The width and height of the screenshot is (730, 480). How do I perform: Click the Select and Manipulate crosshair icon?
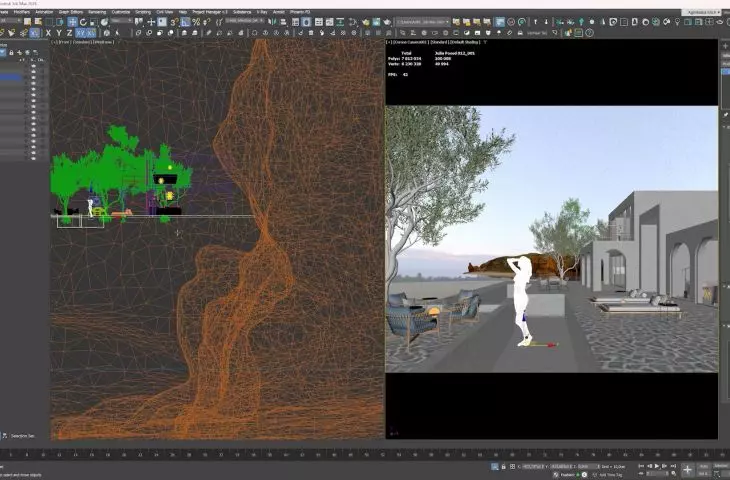151,22
